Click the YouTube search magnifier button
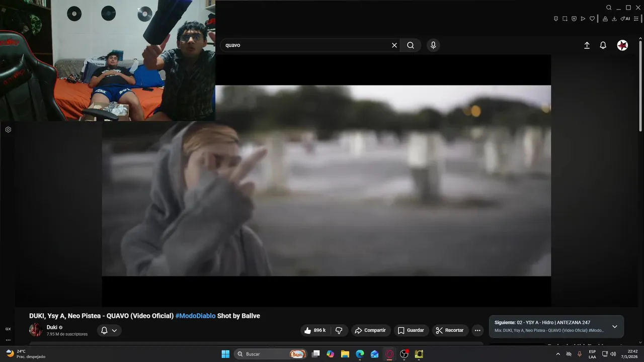The width and height of the screenshot is (644, 362). coord(411,45)
